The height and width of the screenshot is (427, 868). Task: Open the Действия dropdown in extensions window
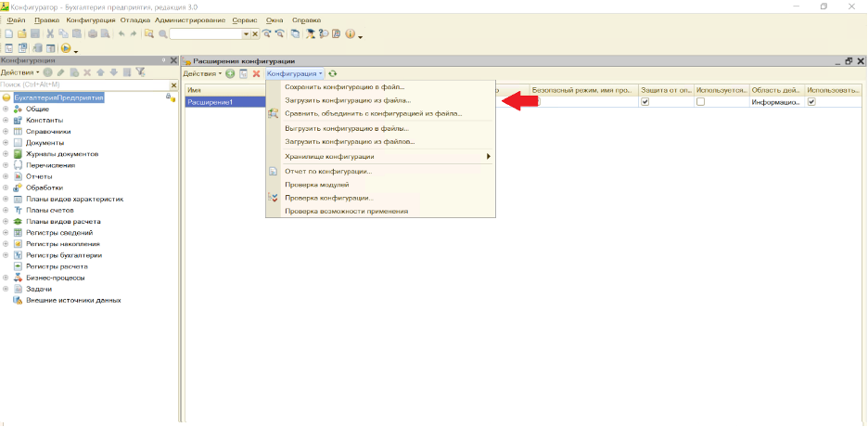[x=202, y=73]
